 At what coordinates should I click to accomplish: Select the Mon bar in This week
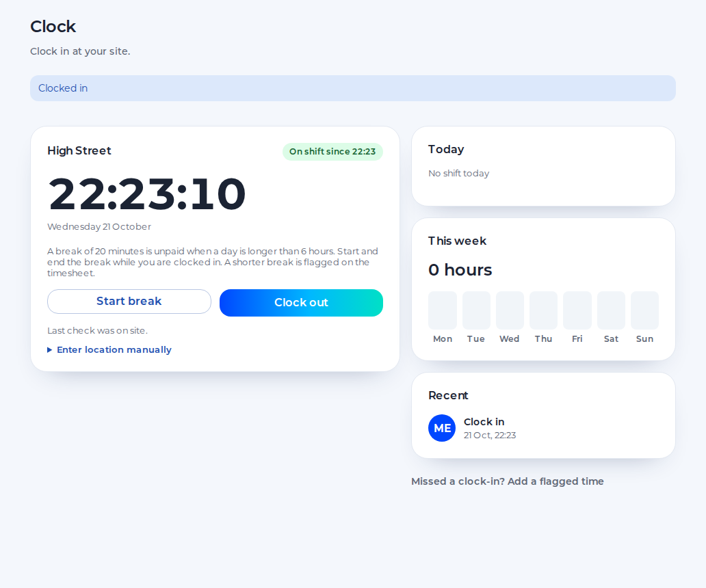pos(443,310)
